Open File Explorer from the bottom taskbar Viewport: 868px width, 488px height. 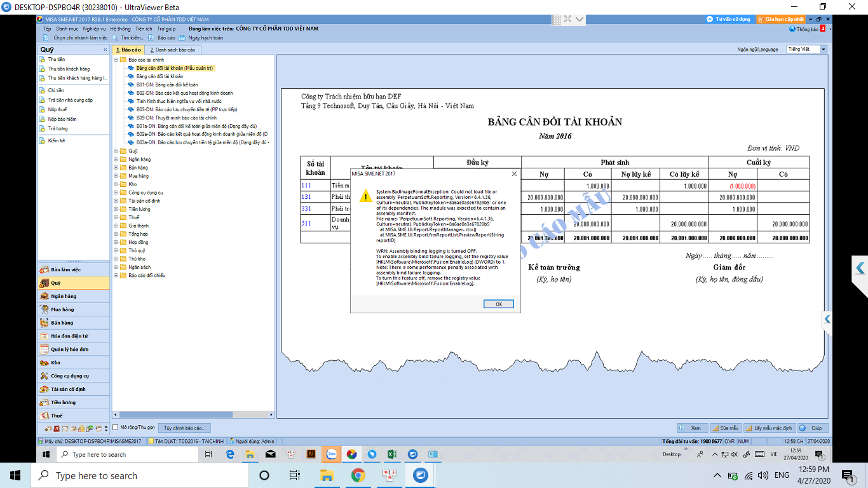(x=327, y=475)
